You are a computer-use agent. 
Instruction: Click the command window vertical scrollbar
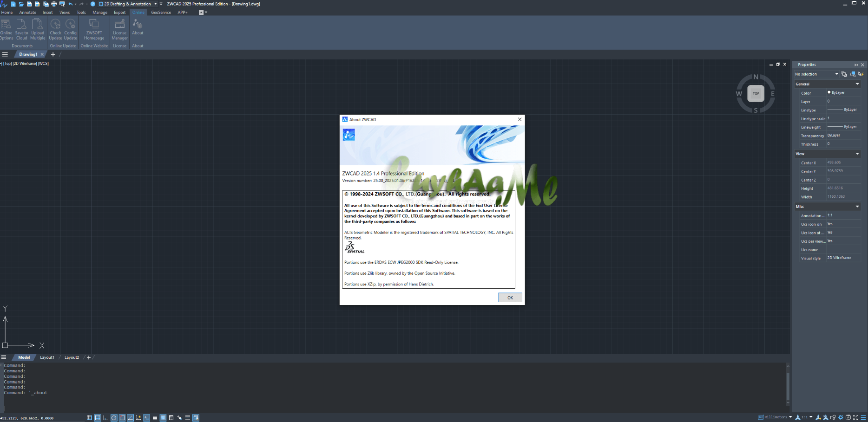click(x=788, y=384)
